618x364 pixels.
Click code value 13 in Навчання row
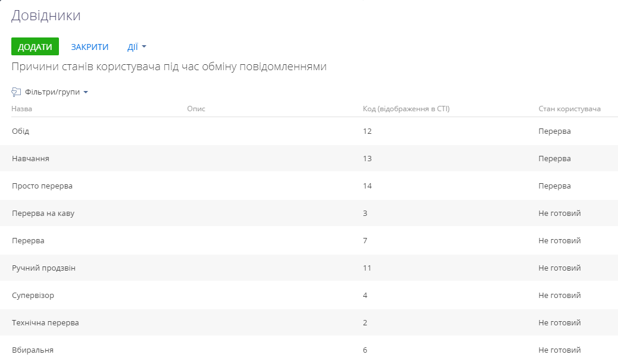[x=367, y=158]
